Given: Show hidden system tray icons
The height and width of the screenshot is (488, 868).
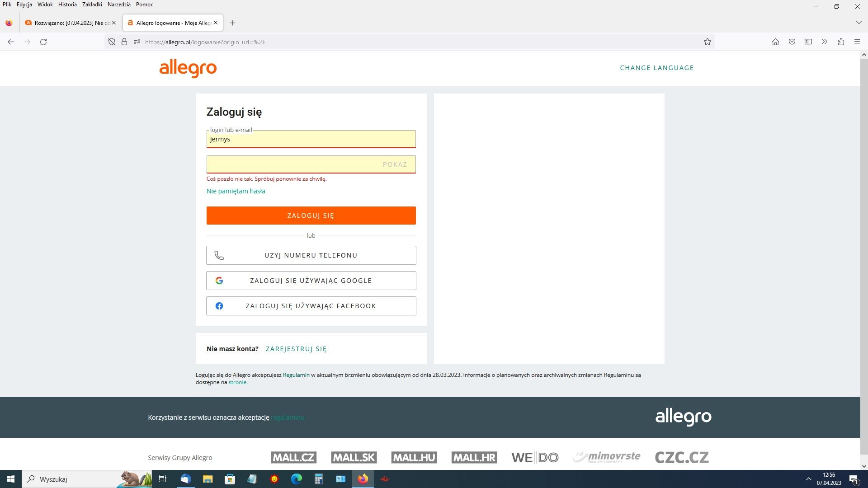Looking at the screenshot, I should (808, 479).
